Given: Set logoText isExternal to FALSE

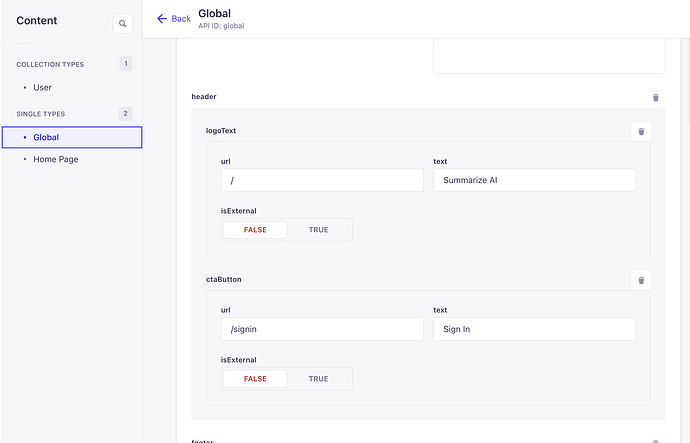Looking at the screenshot, I should (x=255, y=230).
